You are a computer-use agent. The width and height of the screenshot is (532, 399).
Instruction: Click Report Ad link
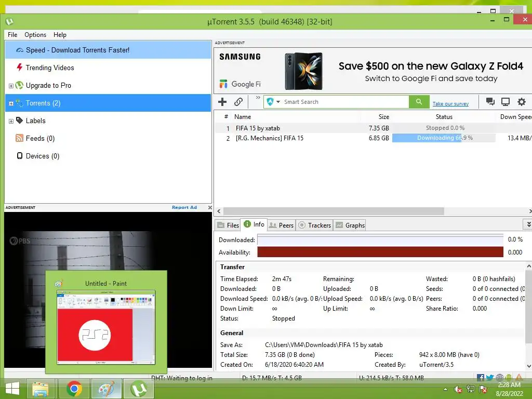(x=184, y=207)
